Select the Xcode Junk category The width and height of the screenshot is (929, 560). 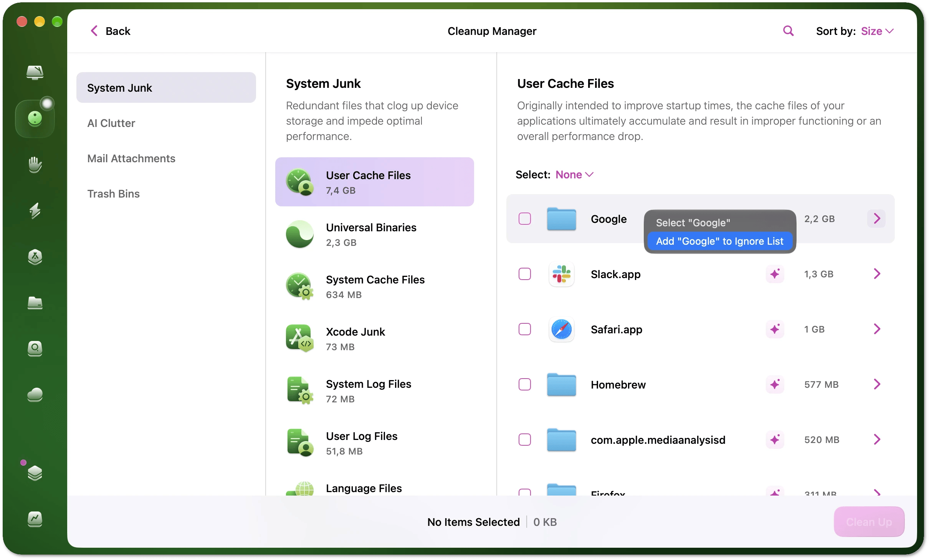coord(375,339)
